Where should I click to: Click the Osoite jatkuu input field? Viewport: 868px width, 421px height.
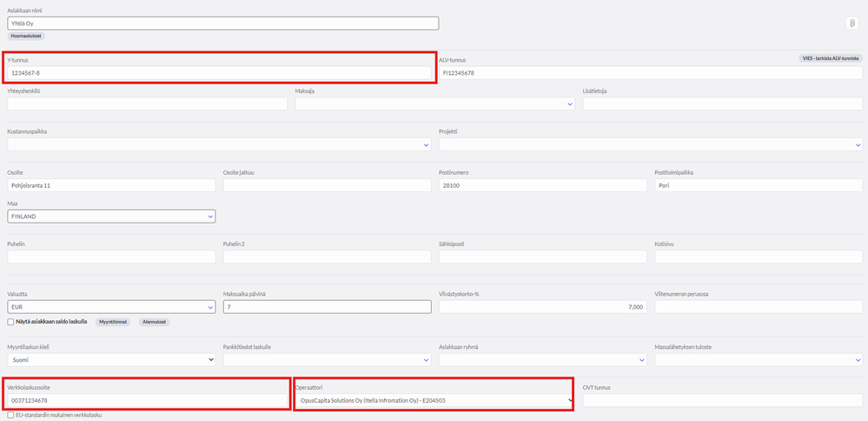coord(328,185)
